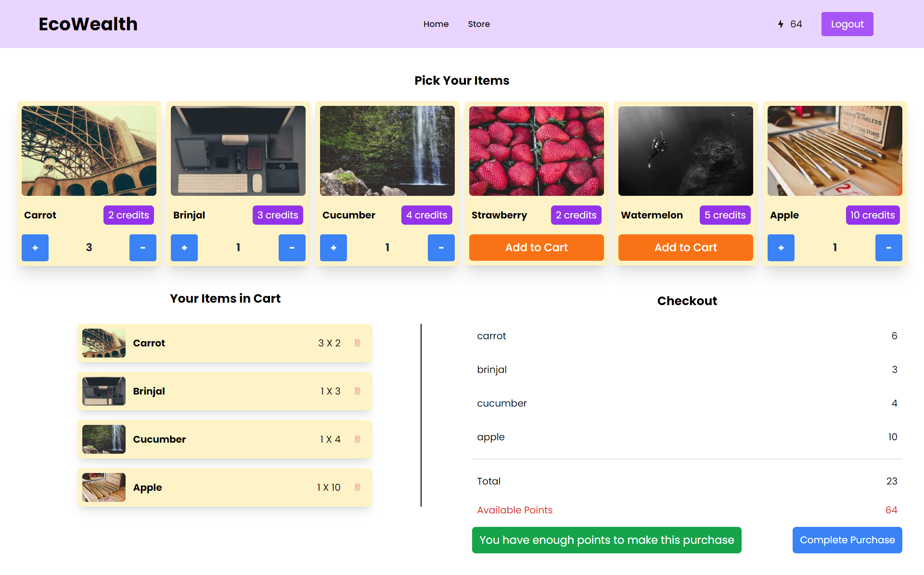
Task: Click the Carrot thumbnail in cart
Action: pyautogui.click(x=104, y=343)
